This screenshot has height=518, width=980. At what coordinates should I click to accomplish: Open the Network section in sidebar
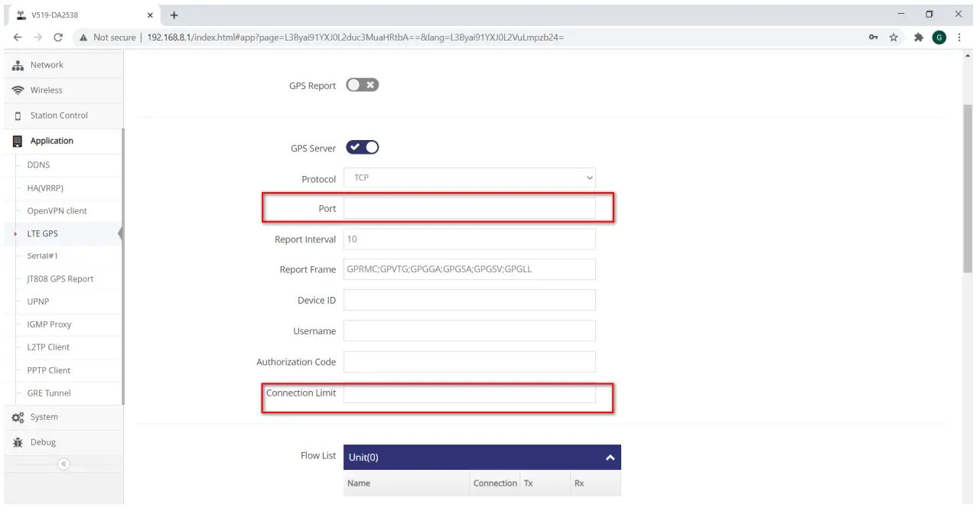point(47,65)
